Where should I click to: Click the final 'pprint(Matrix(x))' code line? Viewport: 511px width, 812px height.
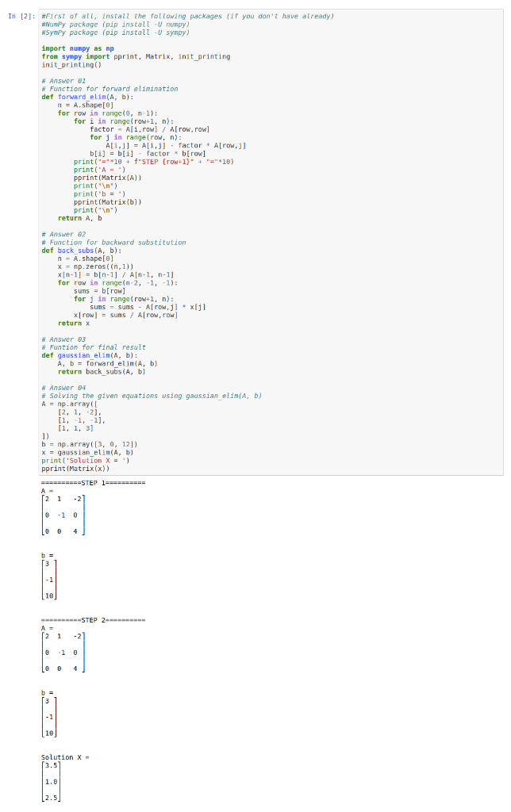tap(75, 469)
